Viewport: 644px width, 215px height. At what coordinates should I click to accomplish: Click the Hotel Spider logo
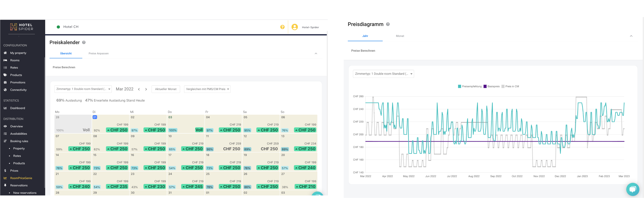pyautogui.click(x=22, y=27)
